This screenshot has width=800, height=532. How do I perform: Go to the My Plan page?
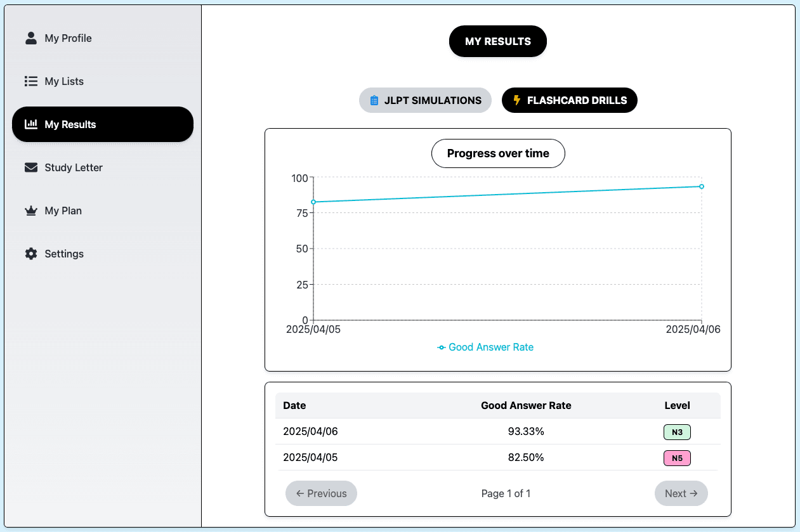pos(63,211)
